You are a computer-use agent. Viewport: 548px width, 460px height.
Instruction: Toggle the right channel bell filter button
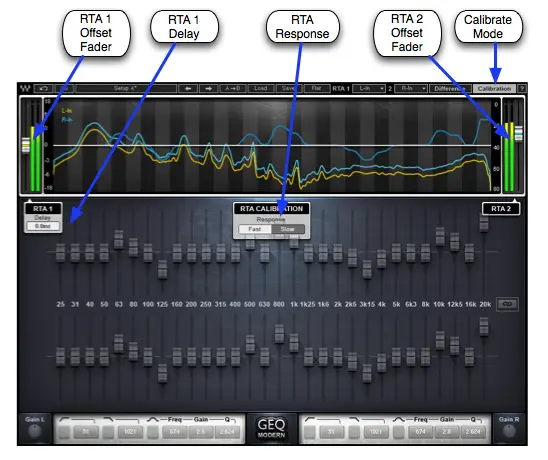click(398, 432)
